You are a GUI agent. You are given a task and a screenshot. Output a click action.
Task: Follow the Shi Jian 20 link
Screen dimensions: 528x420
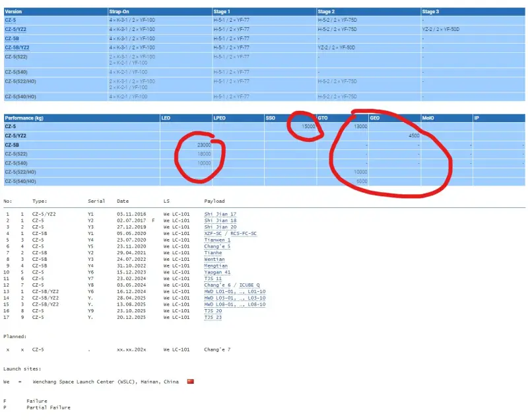(x=220, y=227)
